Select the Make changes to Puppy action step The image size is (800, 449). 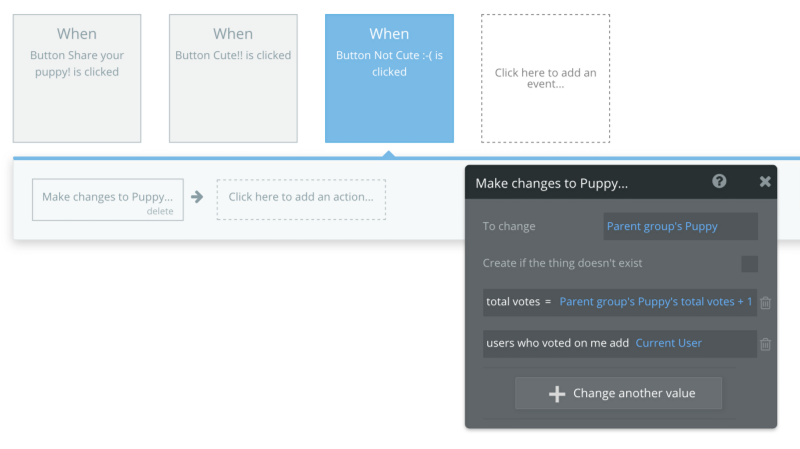click(x=107, y=197)
